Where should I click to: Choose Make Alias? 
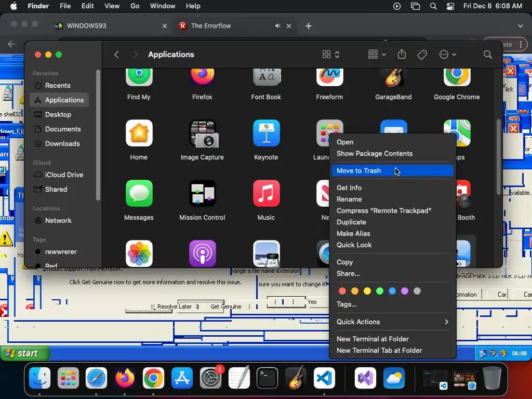(393, 233)
